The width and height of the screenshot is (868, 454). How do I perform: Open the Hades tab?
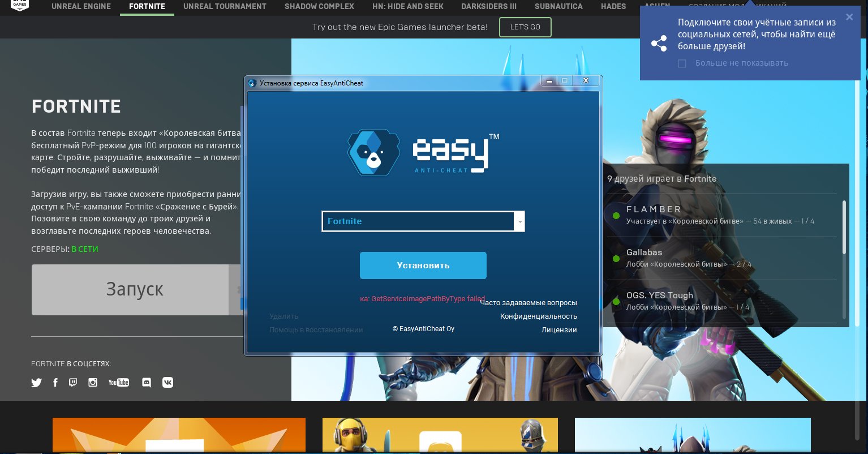pos(613,6)
